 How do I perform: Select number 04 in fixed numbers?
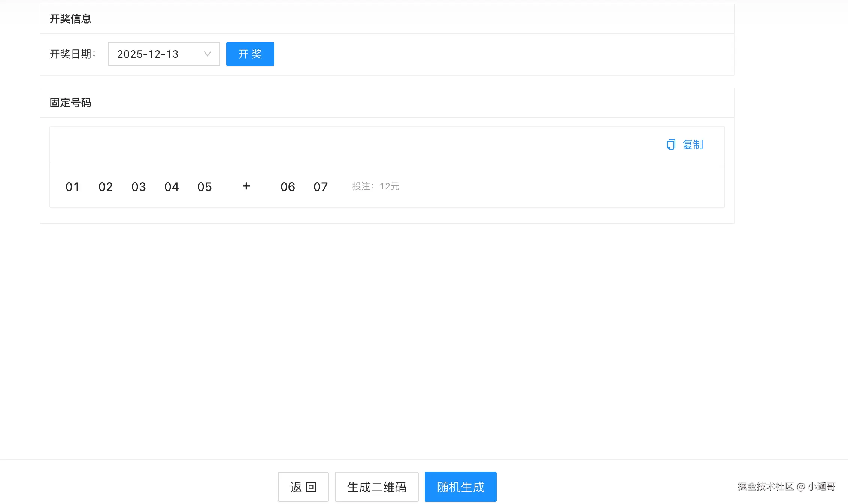tap(172, 186)
